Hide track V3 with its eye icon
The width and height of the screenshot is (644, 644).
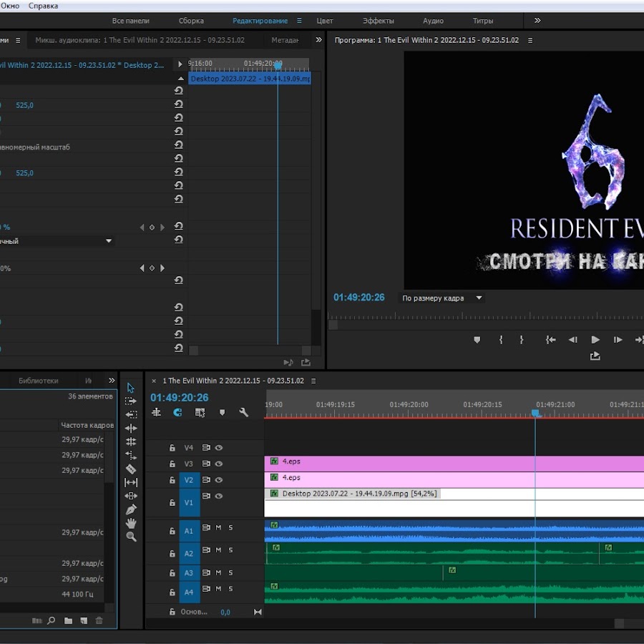point(219,464)
